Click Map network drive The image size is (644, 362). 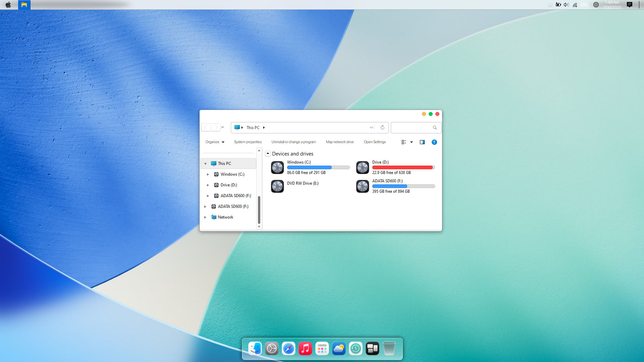[339, 142]
